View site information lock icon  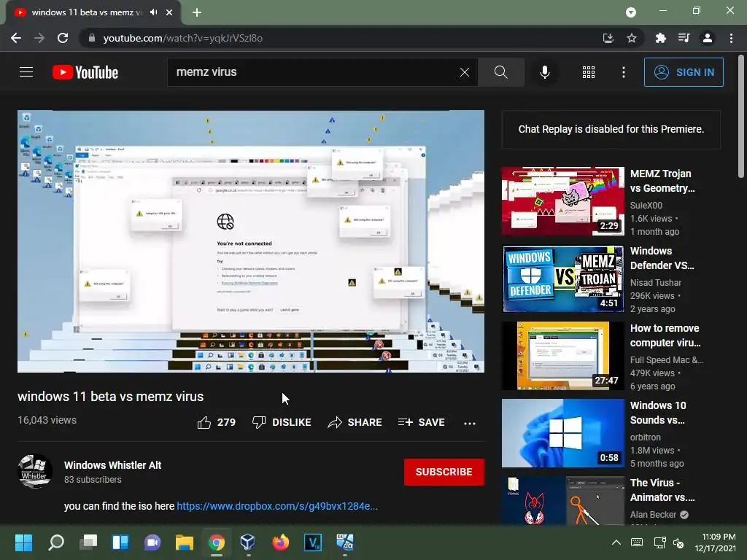(91, 38)
